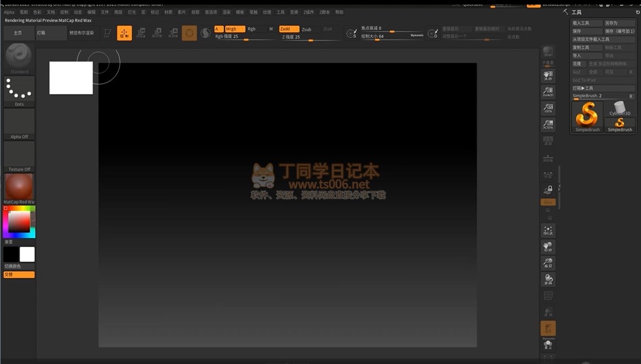
Task: Click the 载入工具 load tool button
Action: click(x=586, y=23)
